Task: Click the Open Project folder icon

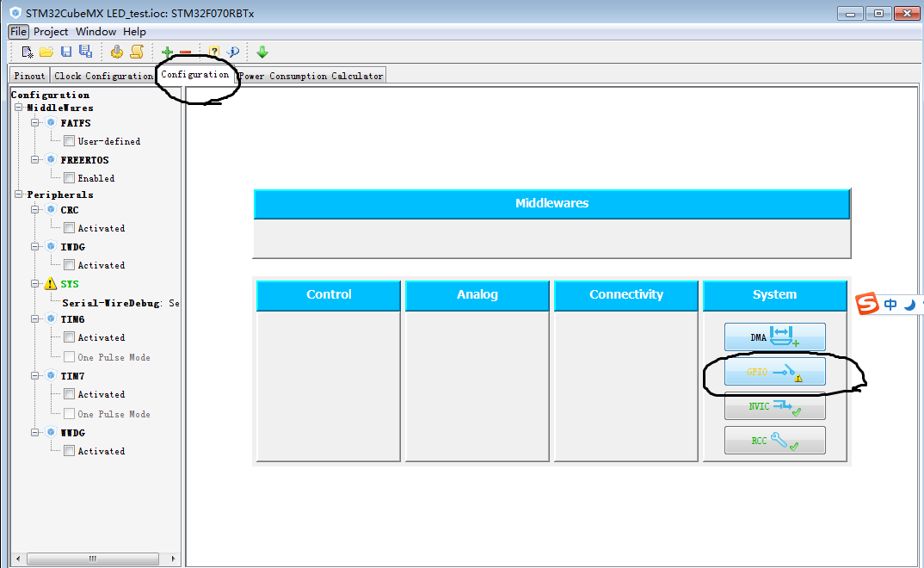Action: (46, 52)
